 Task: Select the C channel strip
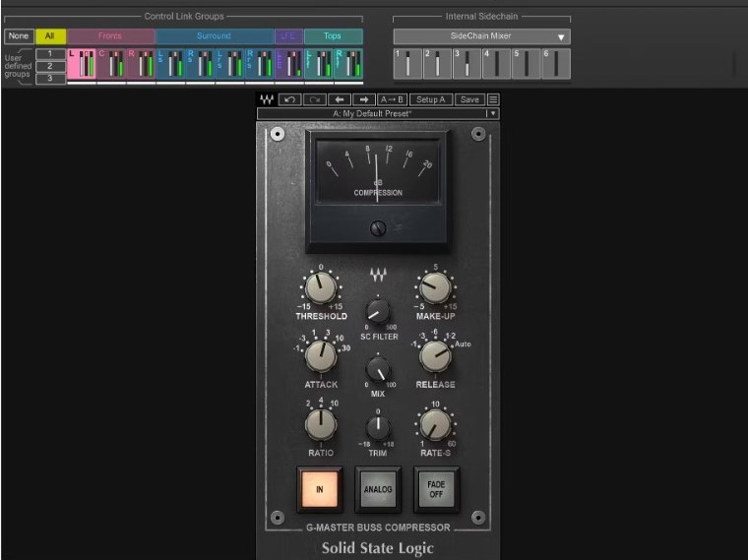pos(111,63)
